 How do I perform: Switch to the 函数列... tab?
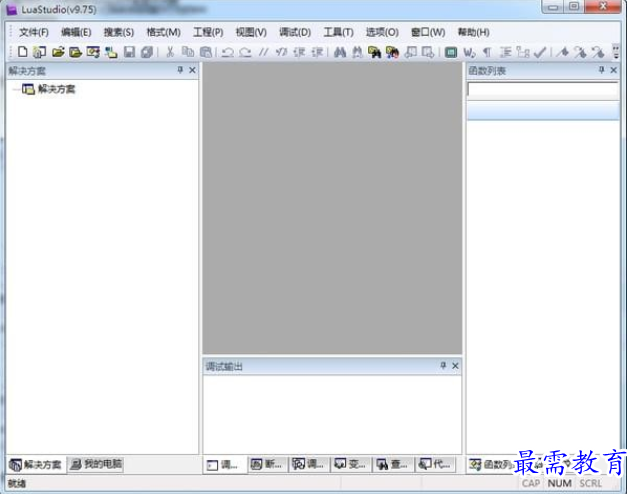tap(491, 464)
